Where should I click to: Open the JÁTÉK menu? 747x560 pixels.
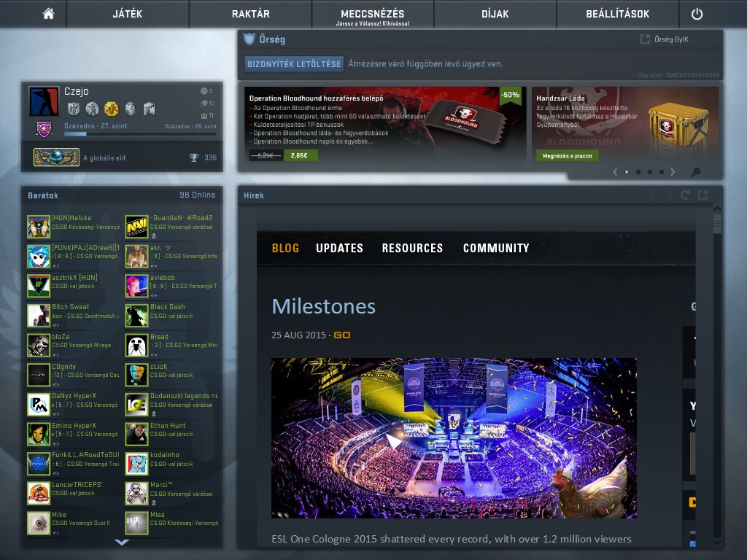pyautogui.click(x=127, y=14)
